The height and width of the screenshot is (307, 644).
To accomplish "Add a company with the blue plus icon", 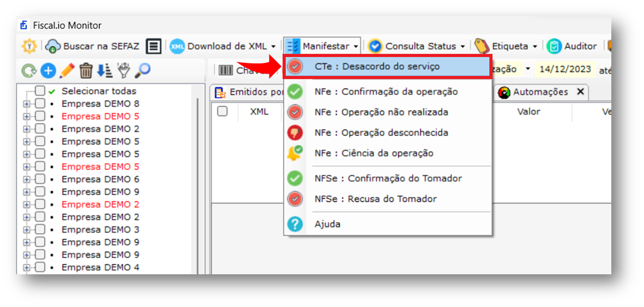I will [x=48, y=70].
